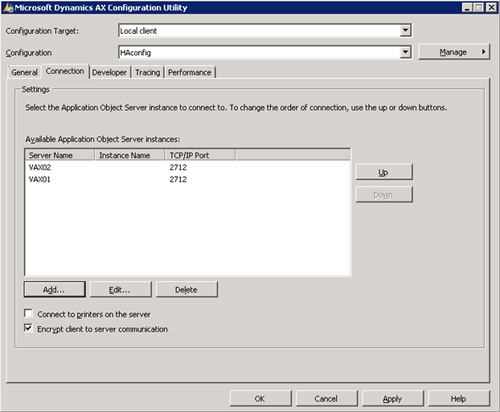Click the Dynamics AX title bar icon
This screenshot has width=500, height=412.
[x=8, y=8]
